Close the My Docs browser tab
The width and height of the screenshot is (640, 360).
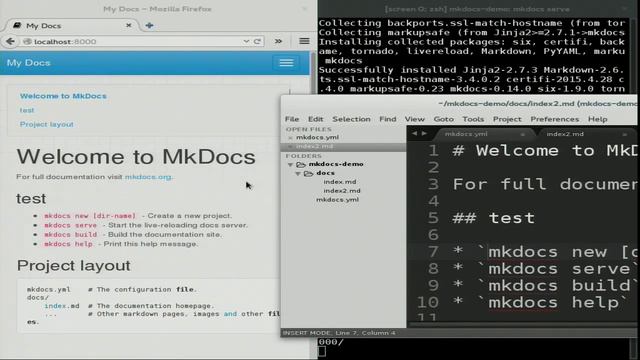(x=129, y=25)
